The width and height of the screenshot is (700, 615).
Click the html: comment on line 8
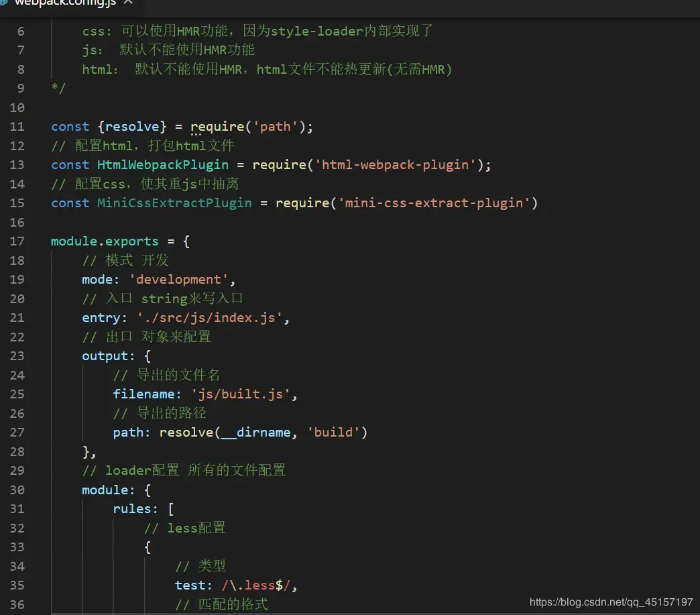point(267,70)
